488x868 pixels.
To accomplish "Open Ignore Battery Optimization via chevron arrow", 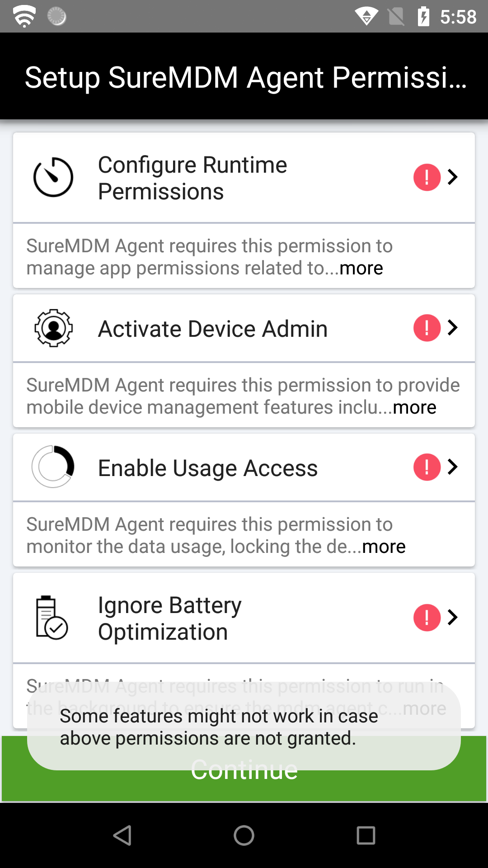I will pyautogui.click(x=453, y=617).
